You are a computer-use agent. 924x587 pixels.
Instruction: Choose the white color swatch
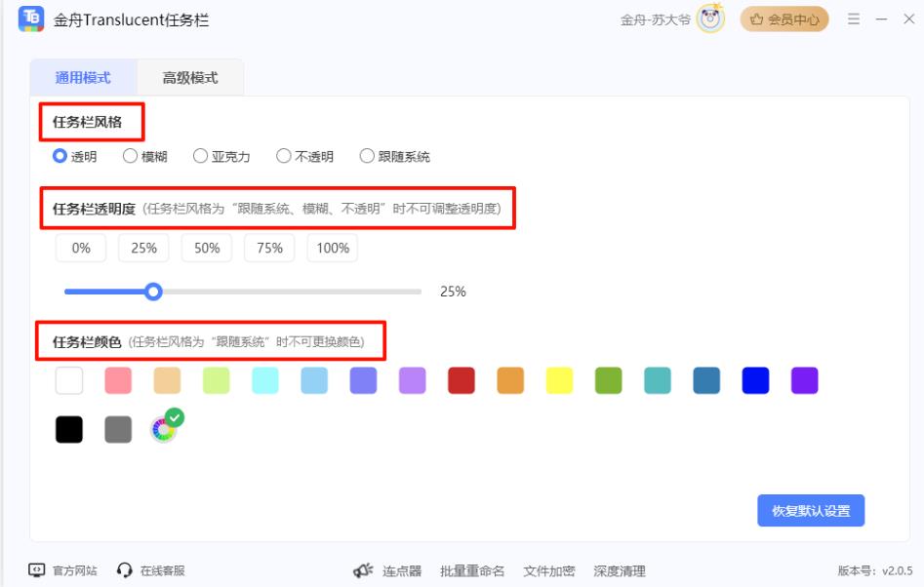[x=69, y=380]
